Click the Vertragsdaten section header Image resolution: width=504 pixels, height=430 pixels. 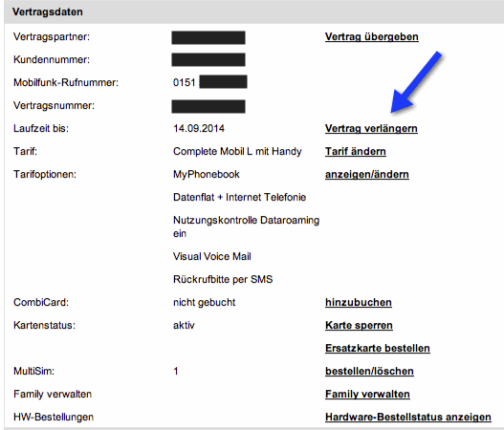click(48, 11)
